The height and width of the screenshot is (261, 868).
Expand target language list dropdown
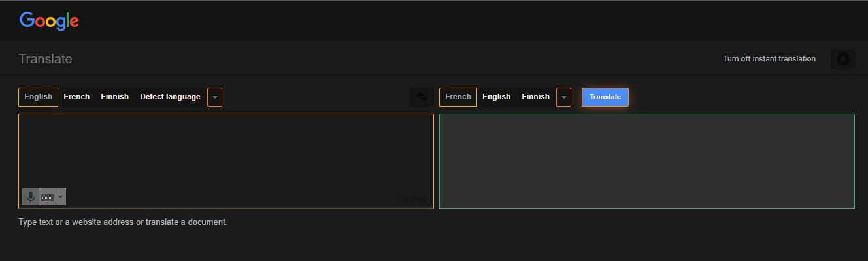tap(563, 97)
